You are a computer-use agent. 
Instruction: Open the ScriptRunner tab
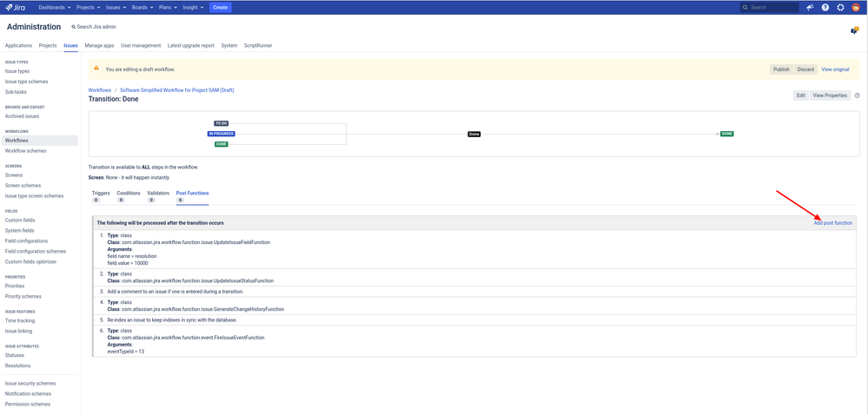coord(258,45)
